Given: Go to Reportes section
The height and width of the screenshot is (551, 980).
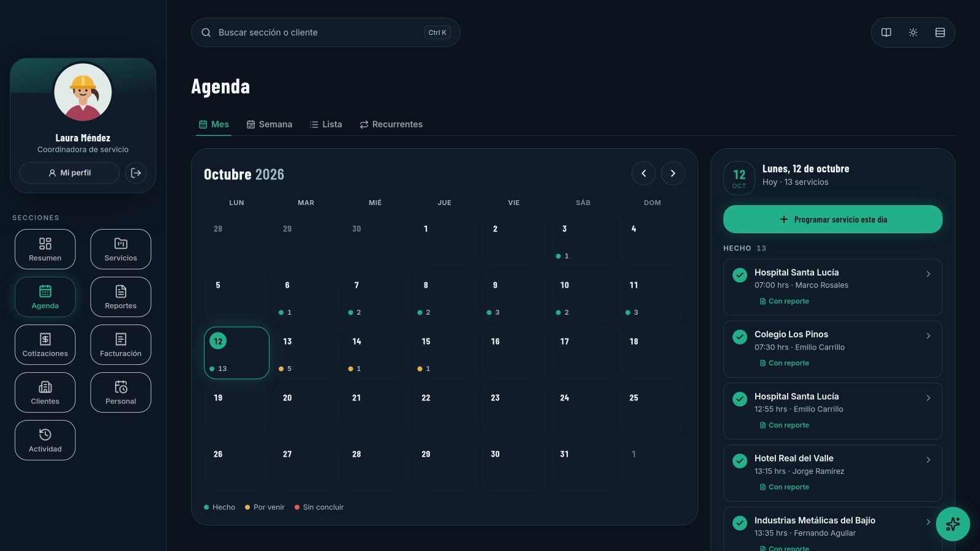Looking at the screenshot, I should 121,297.
